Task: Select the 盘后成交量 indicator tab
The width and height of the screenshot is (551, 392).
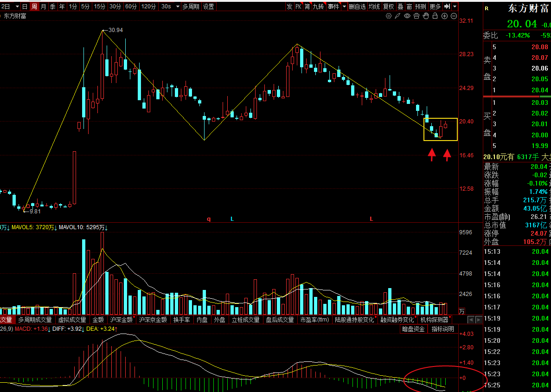Action: click(280, 320)
